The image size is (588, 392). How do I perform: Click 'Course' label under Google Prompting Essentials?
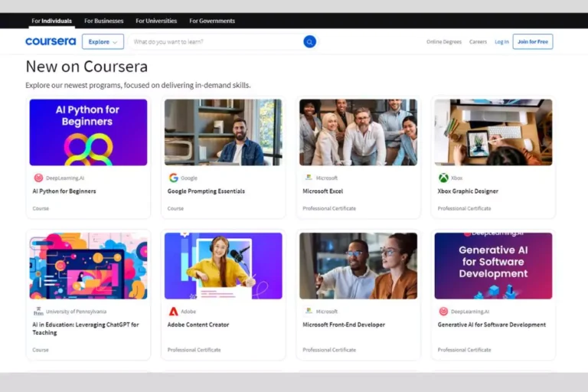175,208
